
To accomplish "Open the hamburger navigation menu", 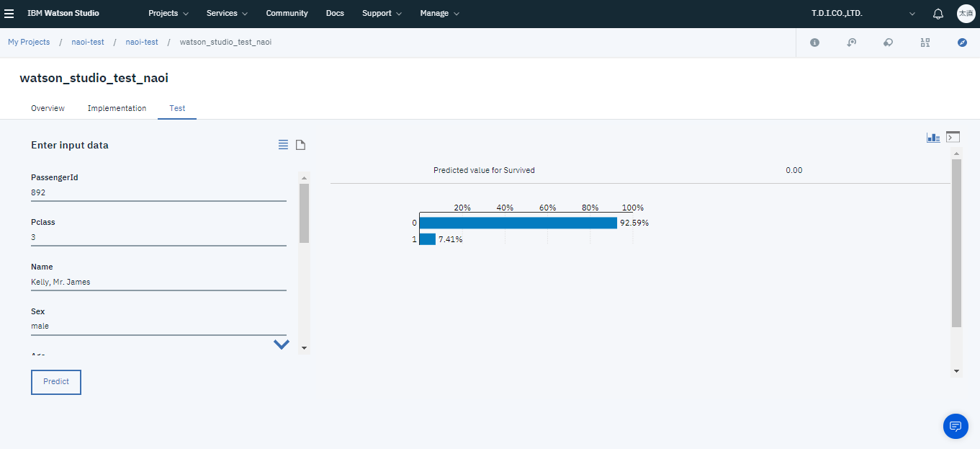I will [9, 14].
